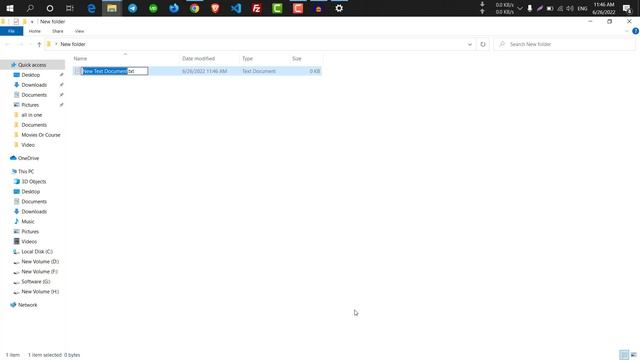Click the File Explorer taskbar icon

(x=112, y=8)
